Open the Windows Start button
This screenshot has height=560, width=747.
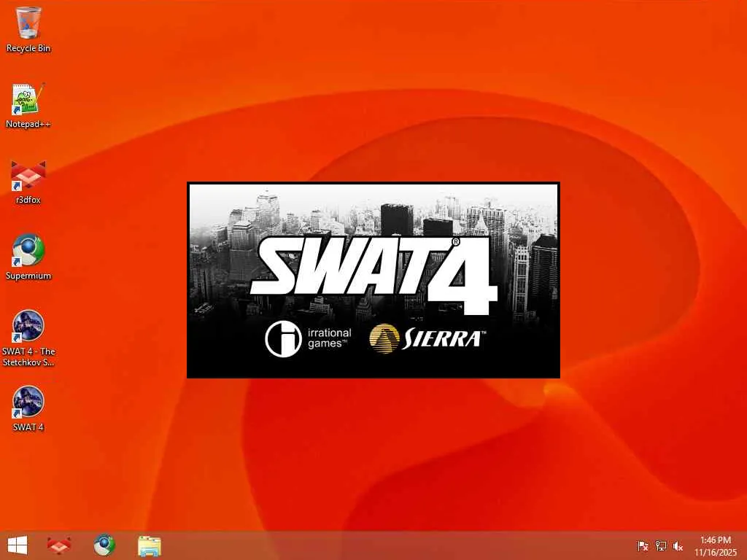pyautogui.click(x=18, y=545)
